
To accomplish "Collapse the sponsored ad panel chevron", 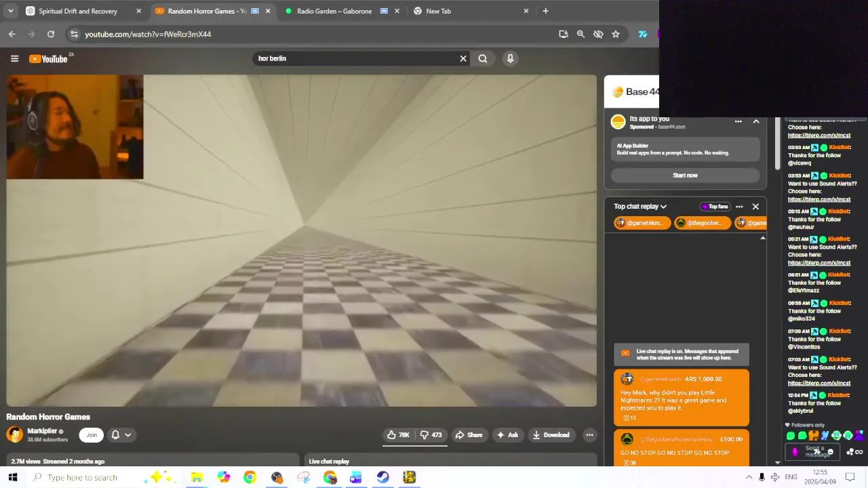I will 756,121.
